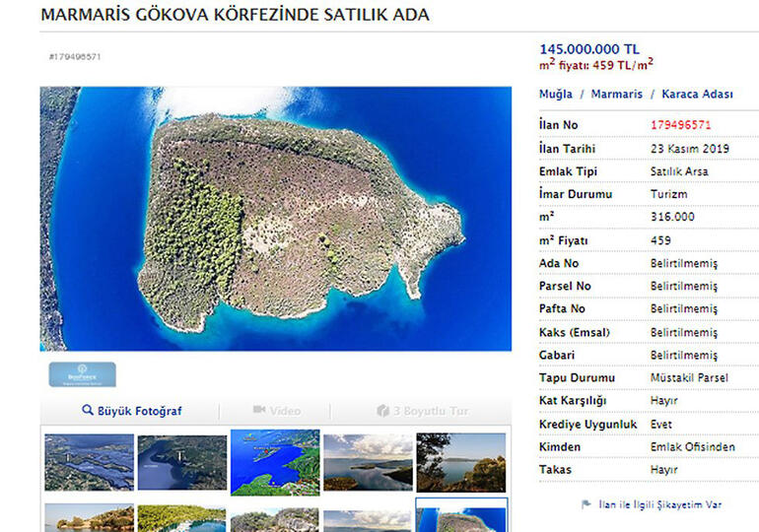Viewport: 759px width, 532px height.
Task: Click the Krediye Uygunluk label
Action: tap(588, 425)
